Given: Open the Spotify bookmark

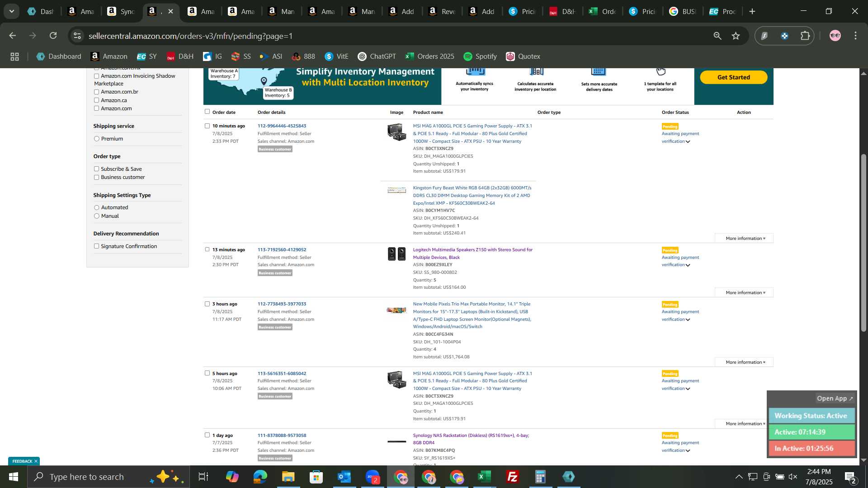Looking at the screenshot, I should 480,56.
